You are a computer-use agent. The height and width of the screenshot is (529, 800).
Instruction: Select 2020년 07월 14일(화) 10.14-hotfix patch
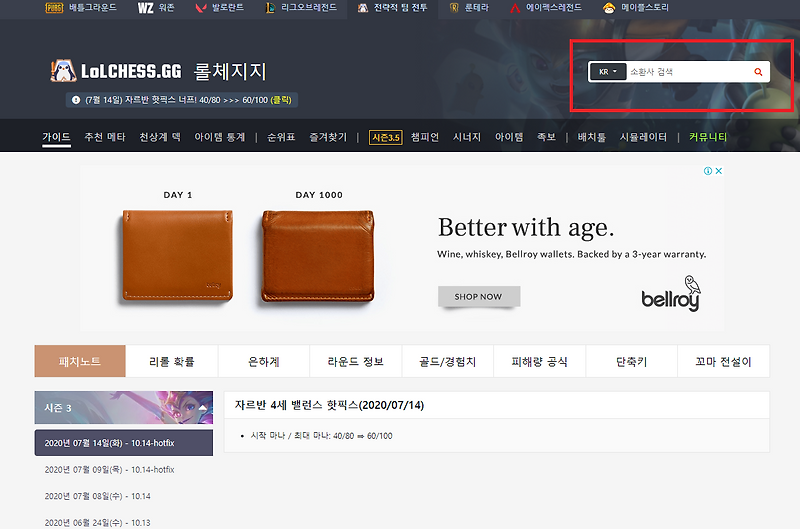tap(123, 443)
